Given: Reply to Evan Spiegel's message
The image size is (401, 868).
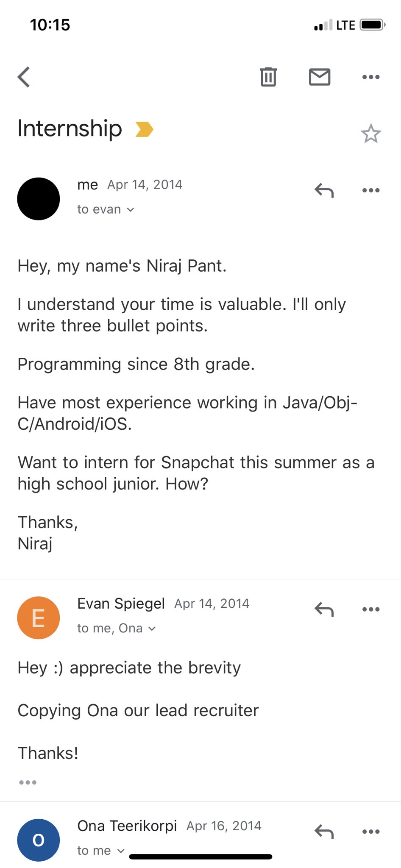Looking at the screenshot, I should coord(323,609).
